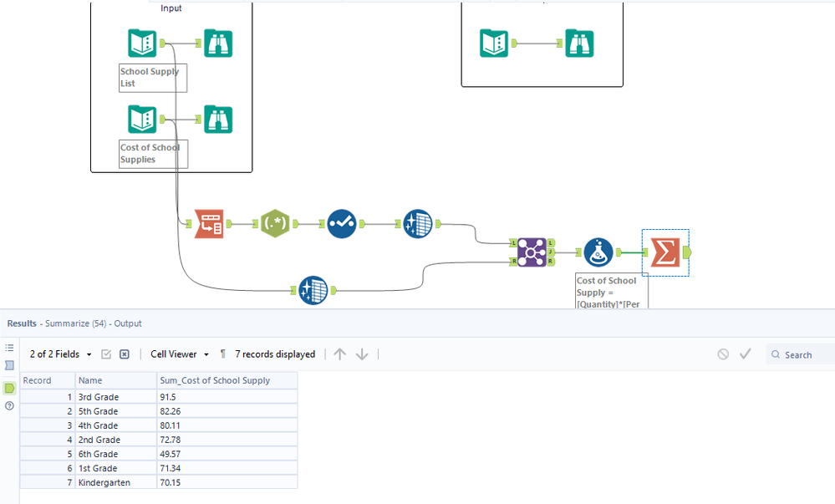Deselect all fields icon

(x=124, y=354)
